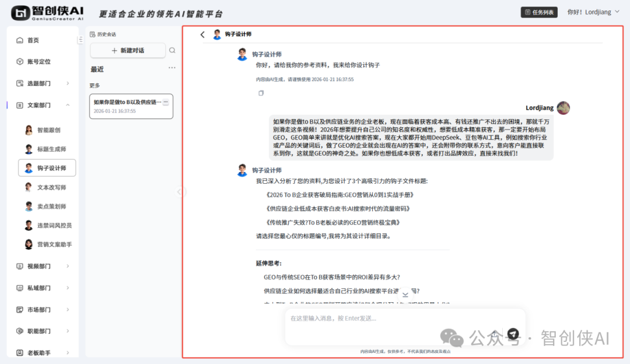Open the Lordjiang account dropdown
Screen dimensions: 630x364
click(x=593, y=12)
